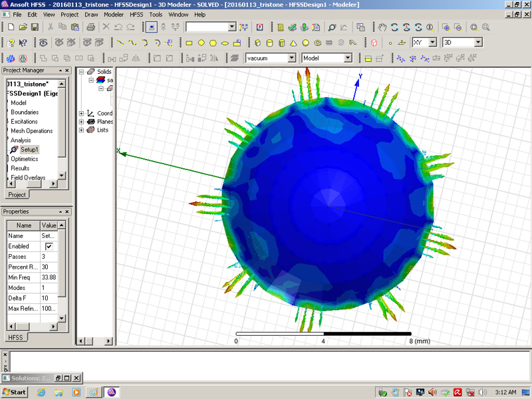Open the vacuum material dropdown
The height and width of the screenshot is (399, 532).
click(x=291, y=59)
